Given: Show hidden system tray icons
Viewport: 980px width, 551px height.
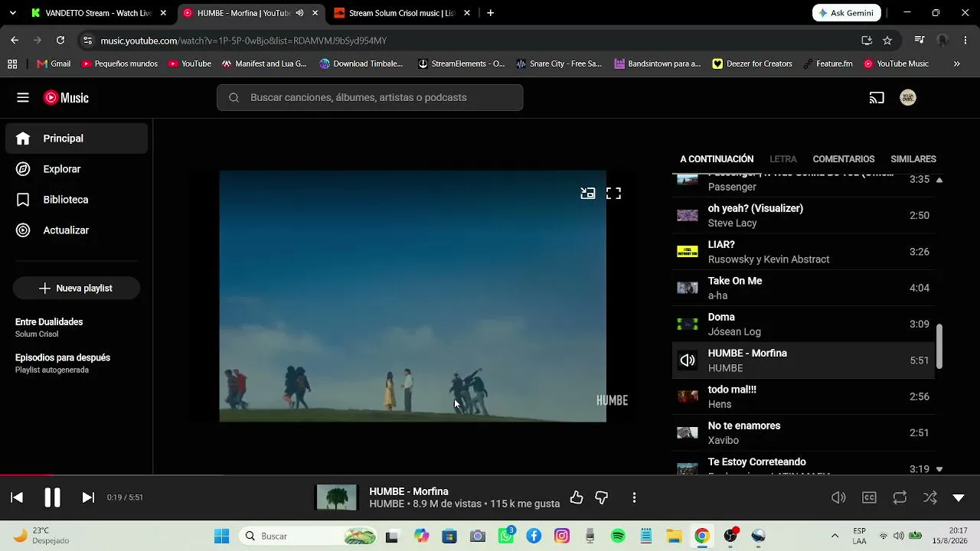Looking at the screenshot, I should coord(835,536).
